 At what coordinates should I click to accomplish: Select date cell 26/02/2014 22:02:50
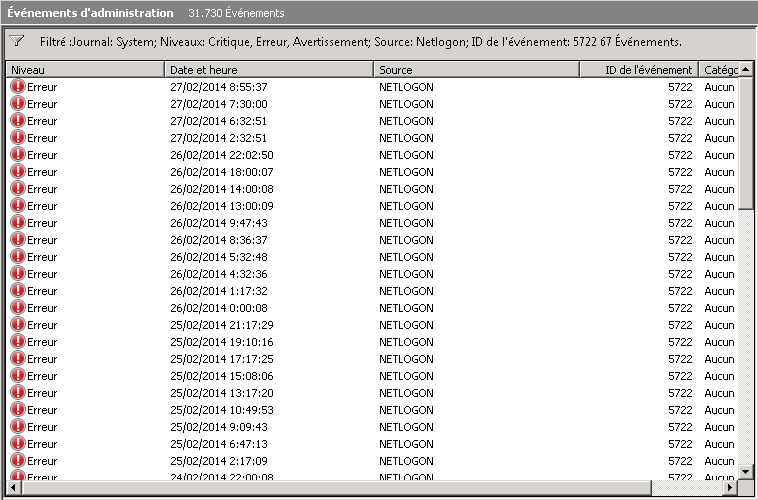[222, 155]
